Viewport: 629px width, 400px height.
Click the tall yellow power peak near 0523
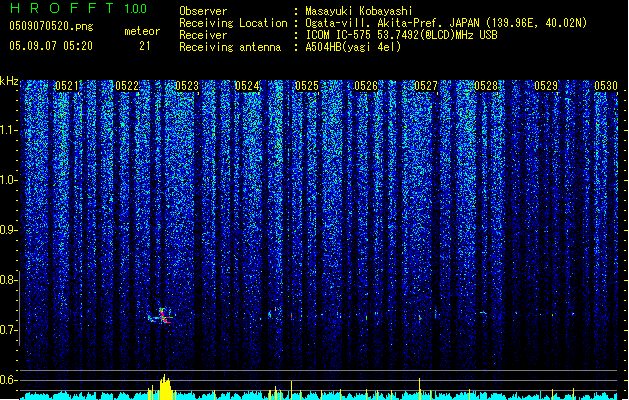pos(165,387)
